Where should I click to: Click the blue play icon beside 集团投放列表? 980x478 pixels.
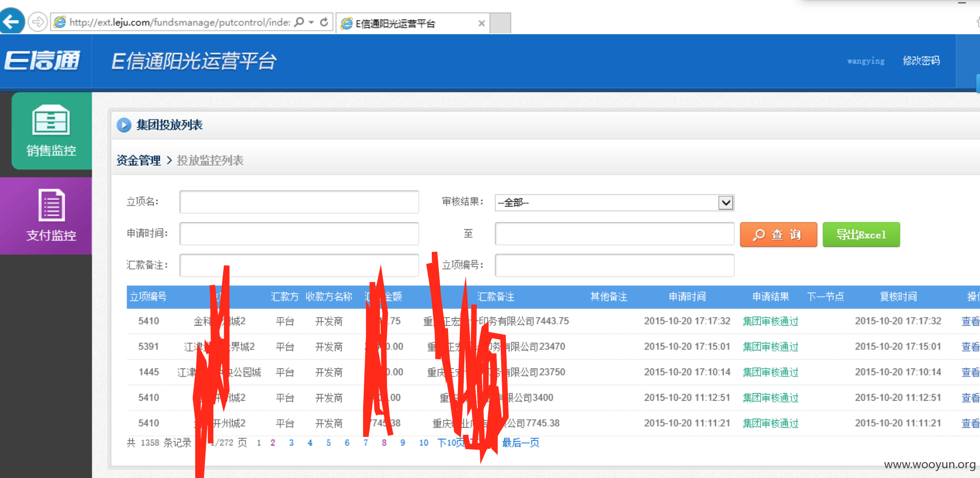(x=124, y=125)
